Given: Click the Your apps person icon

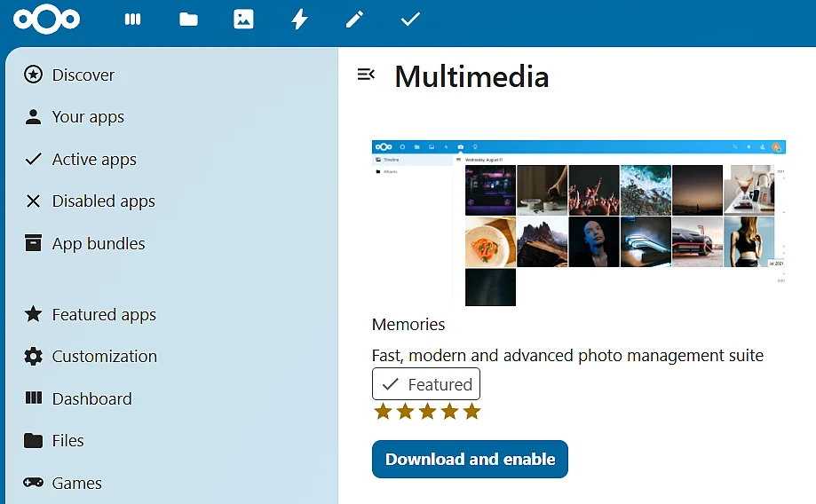Looking at the screenshot, I should [34, 117].
